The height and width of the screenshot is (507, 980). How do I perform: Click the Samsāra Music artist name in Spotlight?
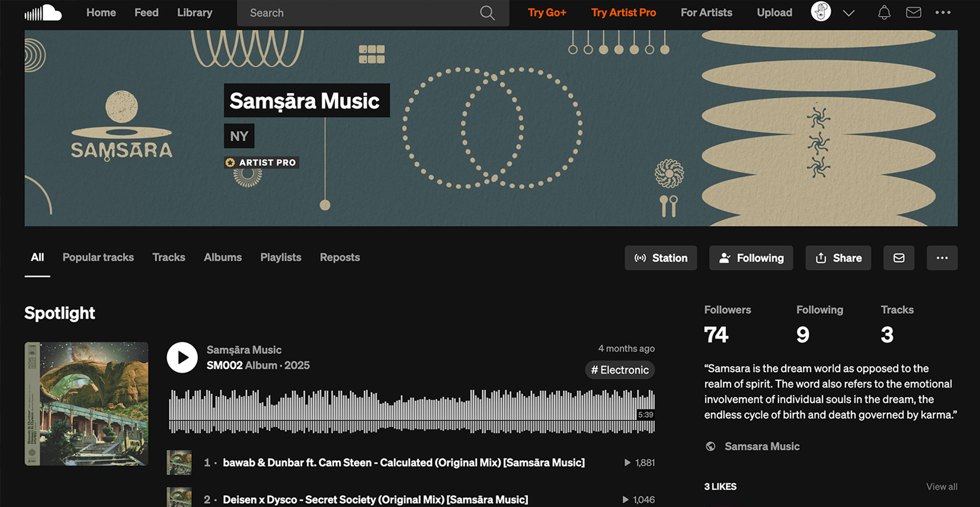point(244,350)
